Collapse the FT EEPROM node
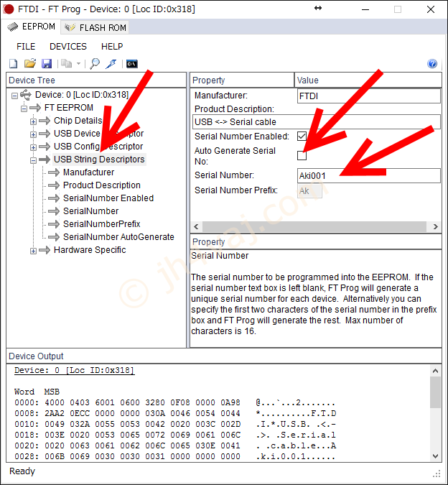 click(x=24, y=108)
